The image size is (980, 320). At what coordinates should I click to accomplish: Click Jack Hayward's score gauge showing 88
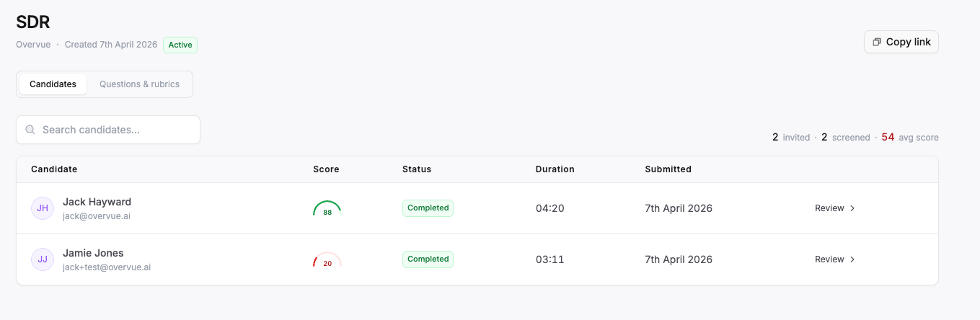(327, 209)
